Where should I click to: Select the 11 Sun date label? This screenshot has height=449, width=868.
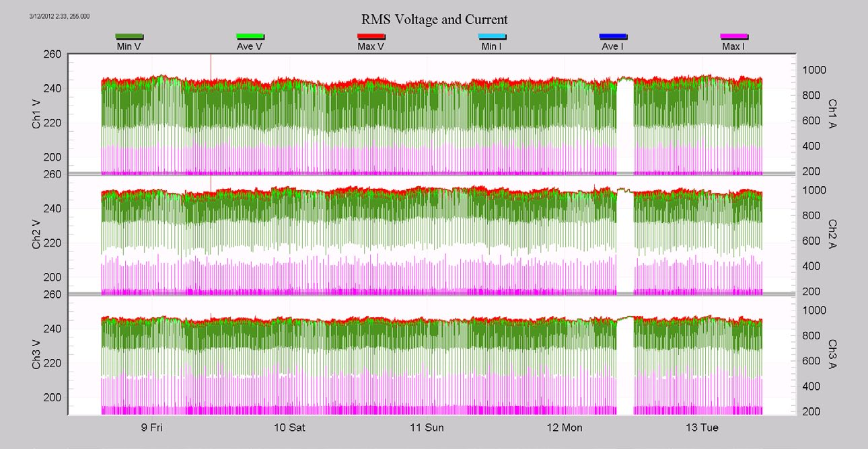[x=428, y=427]
